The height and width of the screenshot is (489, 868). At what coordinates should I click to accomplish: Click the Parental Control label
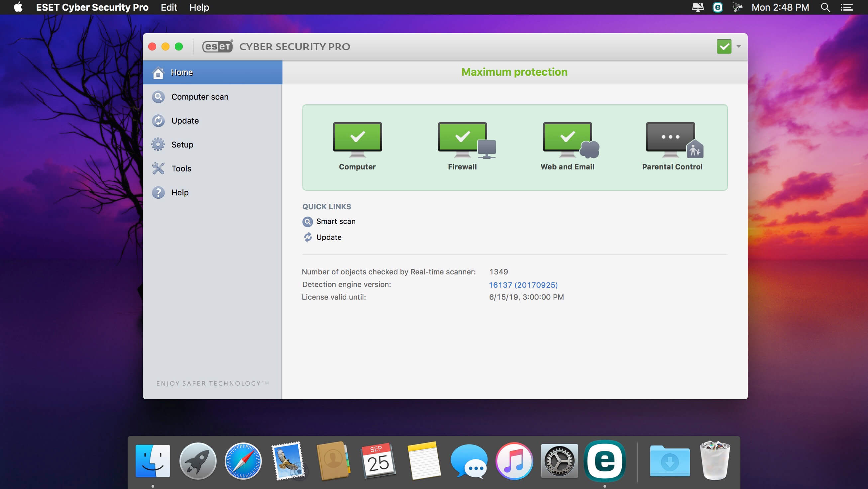(672, 167)
